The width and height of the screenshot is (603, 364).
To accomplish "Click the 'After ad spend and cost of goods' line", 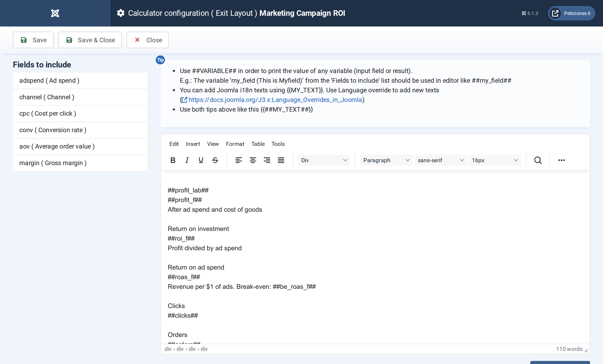I will (x=215, y=210).
